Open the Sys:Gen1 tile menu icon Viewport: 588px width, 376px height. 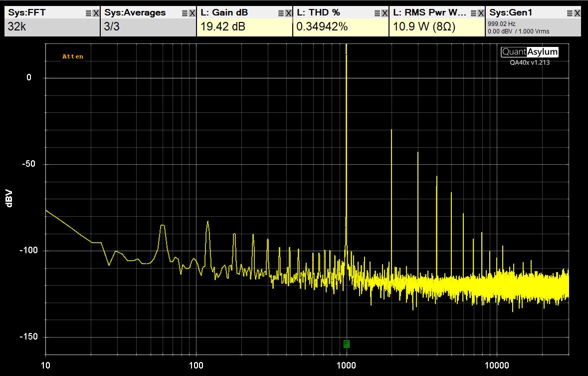[x=570, y=13]
